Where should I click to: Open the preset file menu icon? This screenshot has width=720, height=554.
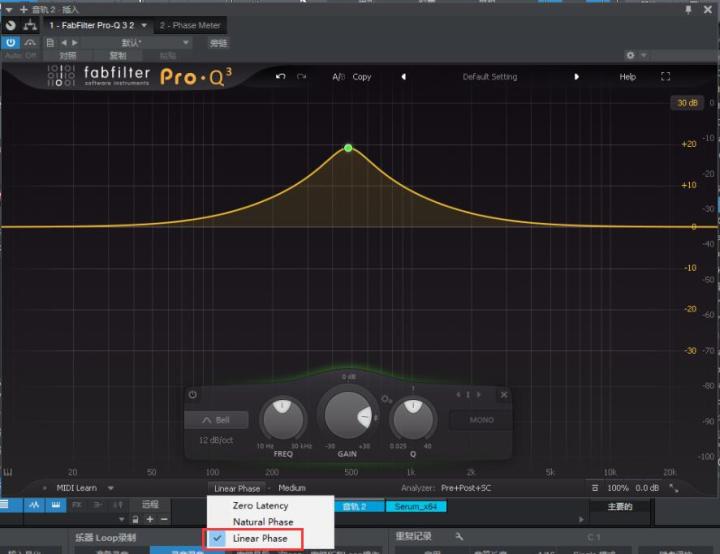point(51,43)
